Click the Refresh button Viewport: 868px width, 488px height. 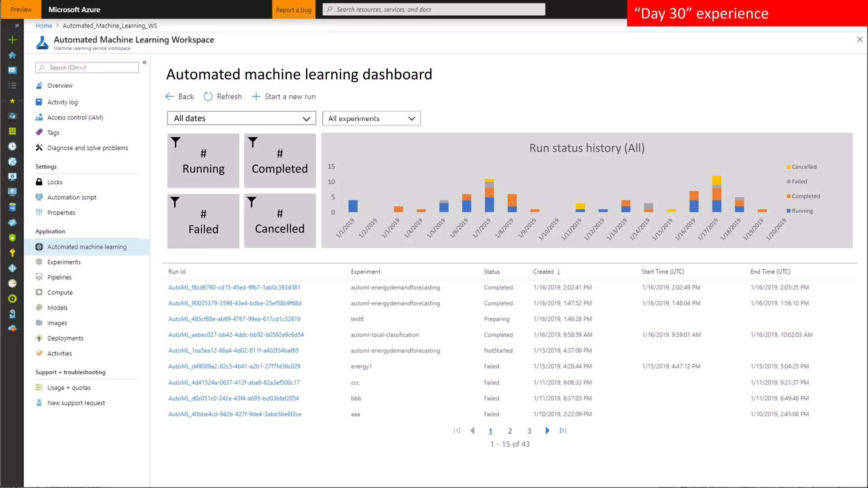pos(223,97)
